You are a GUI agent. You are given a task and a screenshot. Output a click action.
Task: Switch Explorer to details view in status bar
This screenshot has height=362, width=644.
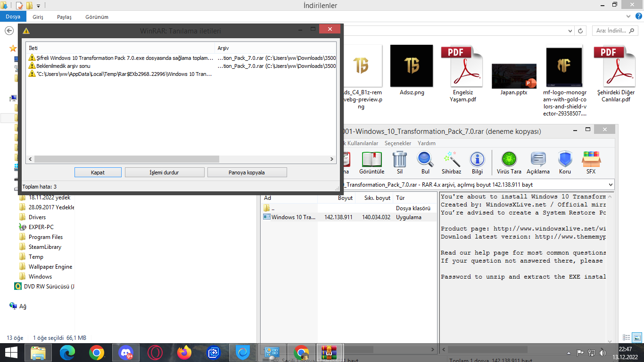627,337
